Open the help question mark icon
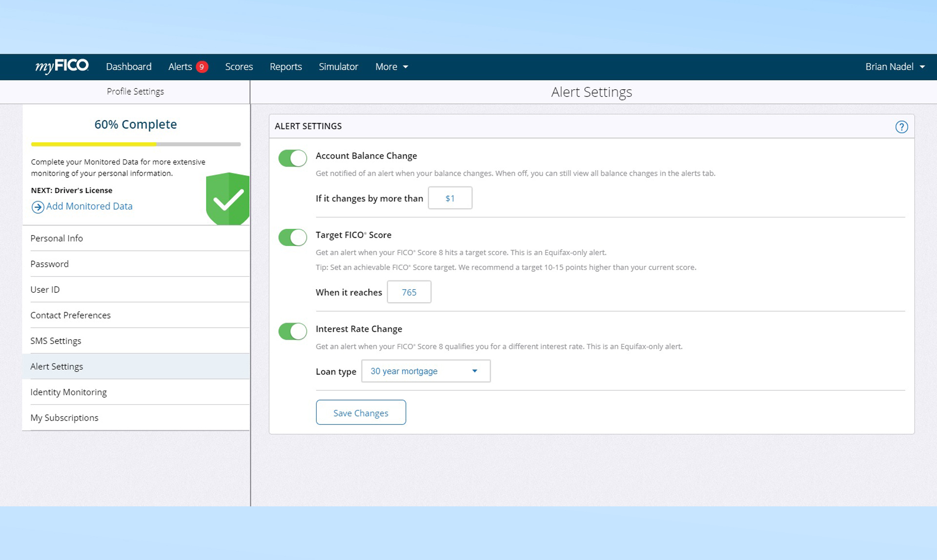Image resolution: width=937 pixels, height=560 pixels. click(901, 127)
